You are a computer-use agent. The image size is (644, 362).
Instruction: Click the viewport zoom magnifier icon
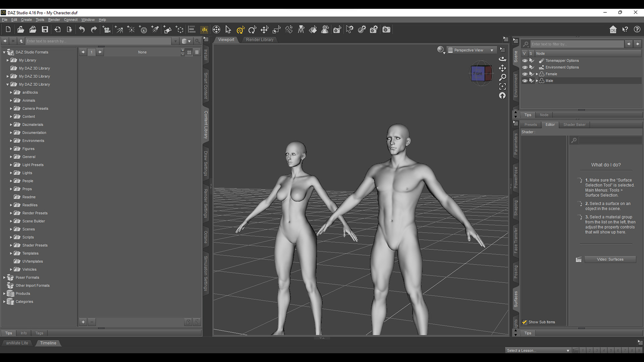502,77
